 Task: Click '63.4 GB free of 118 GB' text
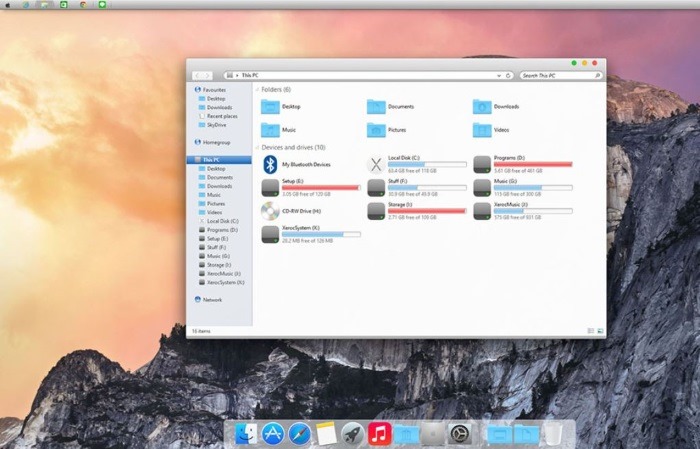[412, 171]
